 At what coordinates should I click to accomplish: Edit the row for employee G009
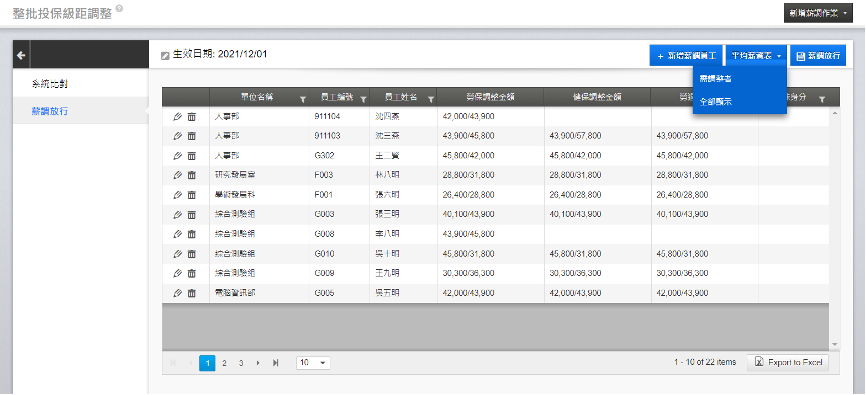click(x=177, y=273)
